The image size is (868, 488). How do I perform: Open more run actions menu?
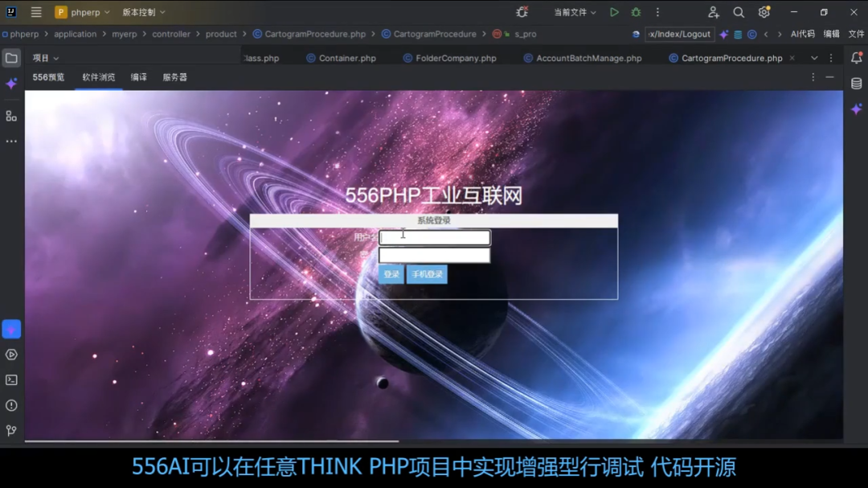(657, 11)
